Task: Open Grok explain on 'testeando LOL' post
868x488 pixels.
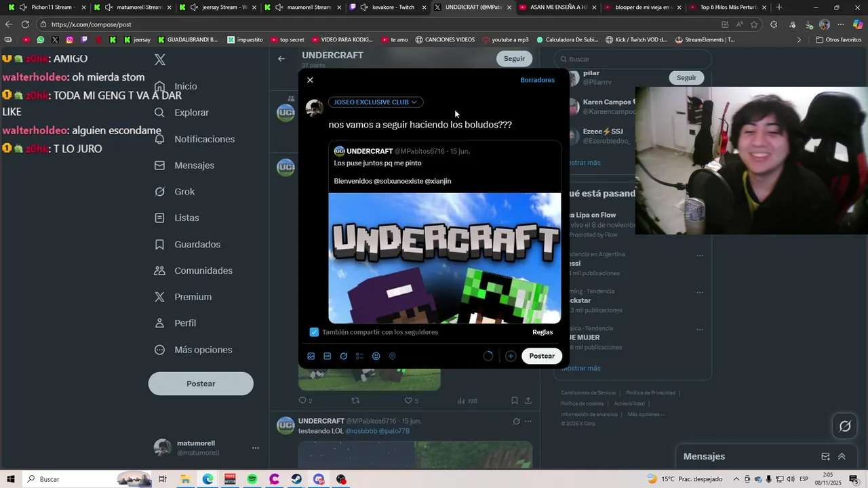Action: point(516,422)
